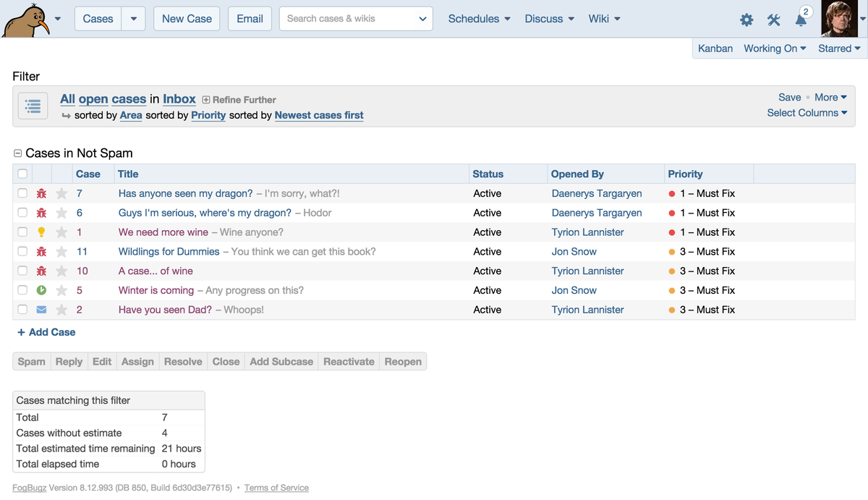Open the Working On dropdown

(x=775, y=48)
